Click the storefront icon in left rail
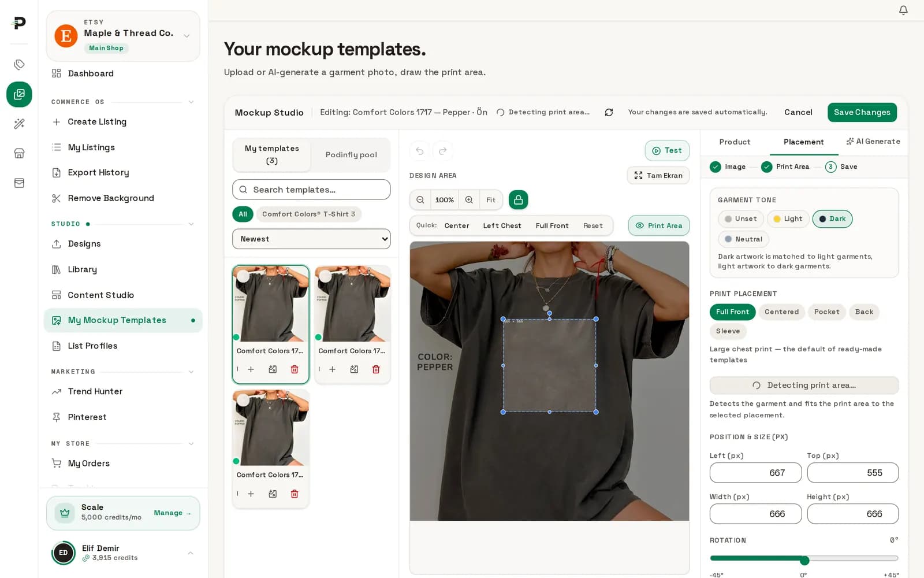This screenshot has height=578, width=924. (x=19, y=153)
